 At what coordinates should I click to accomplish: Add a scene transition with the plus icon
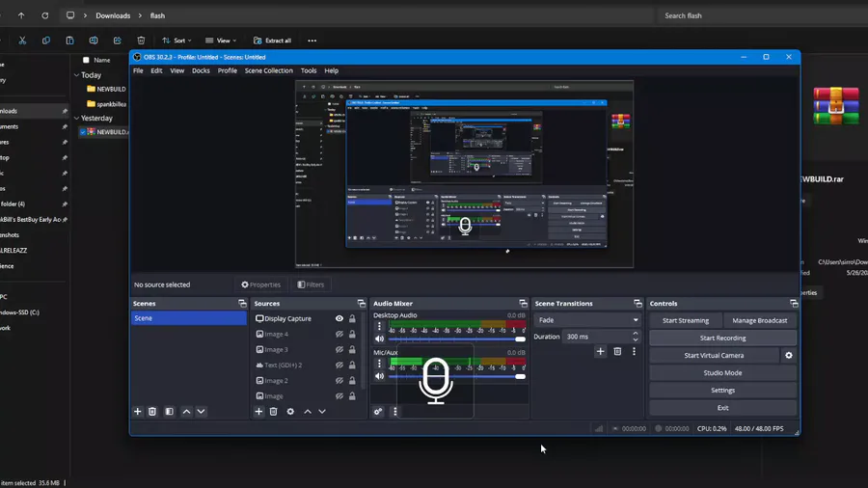point(600,351)
